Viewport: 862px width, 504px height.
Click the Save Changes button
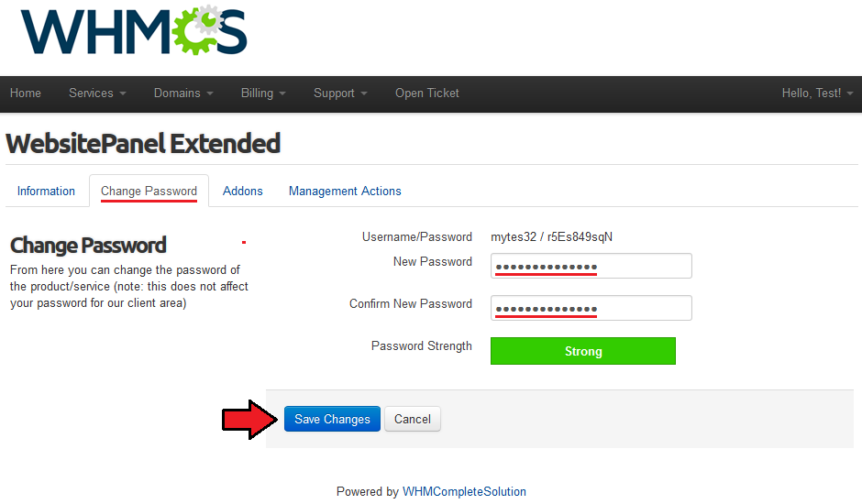pos(332,419)
